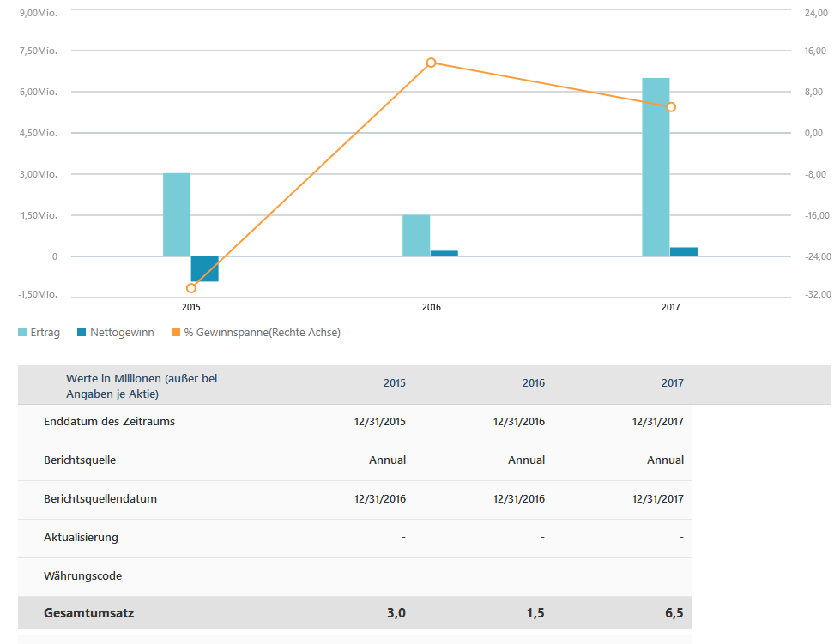The image size is (840, 644).
Task: Click Enddatum des Zeitraums value for 2017
Action: click(658, 422)
